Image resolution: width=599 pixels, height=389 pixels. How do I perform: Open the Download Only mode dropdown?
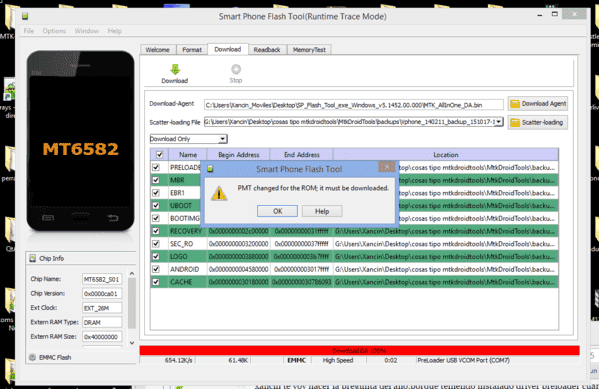tap(188, 139)
